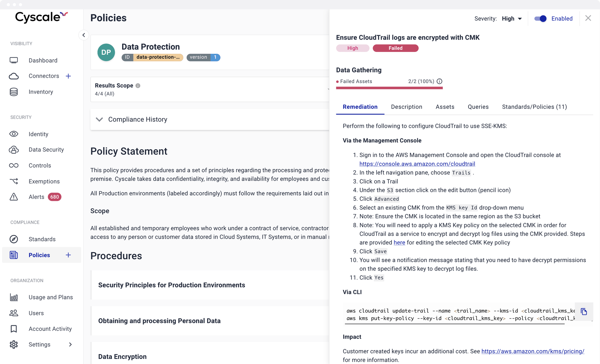
Task: Click the Exemptions icon in sidebar
Action: pos(14,181)
